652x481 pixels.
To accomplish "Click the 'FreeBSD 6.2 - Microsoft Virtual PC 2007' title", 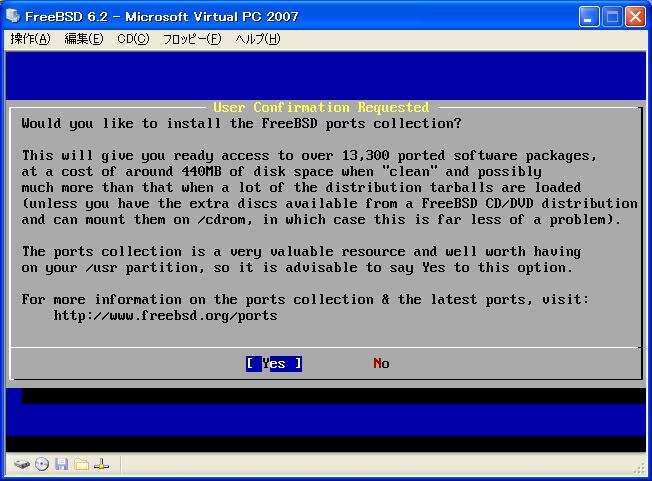I will pos(162,17).
